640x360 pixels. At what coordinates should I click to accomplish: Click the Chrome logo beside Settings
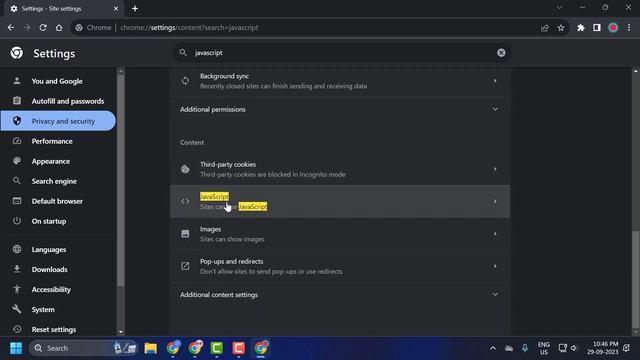[17, 53]
